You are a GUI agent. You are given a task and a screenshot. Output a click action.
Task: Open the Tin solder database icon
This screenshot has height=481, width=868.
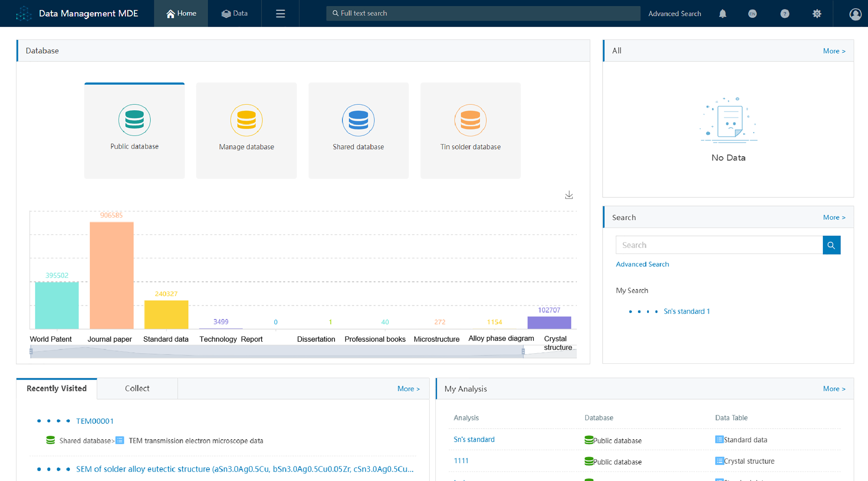coord(470,120)
